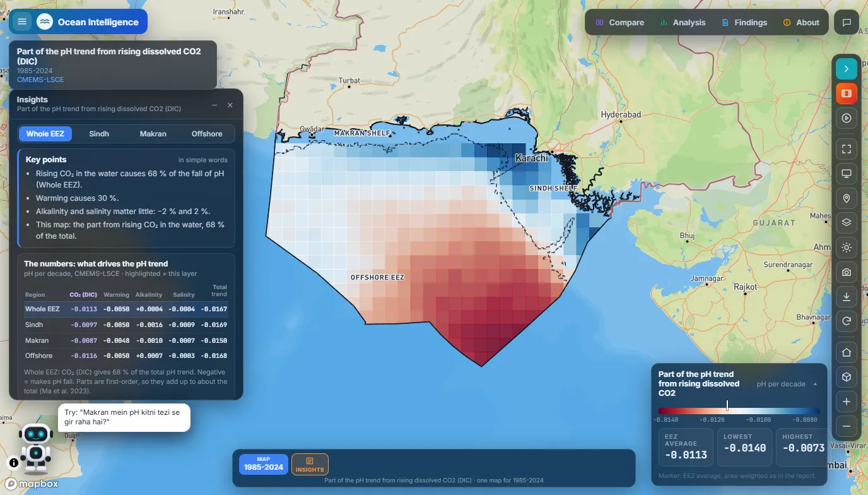Open the Analysis menu item
The width and height of the screenshot is (868, 495).
pyautogui.click(x=683, y=22)
